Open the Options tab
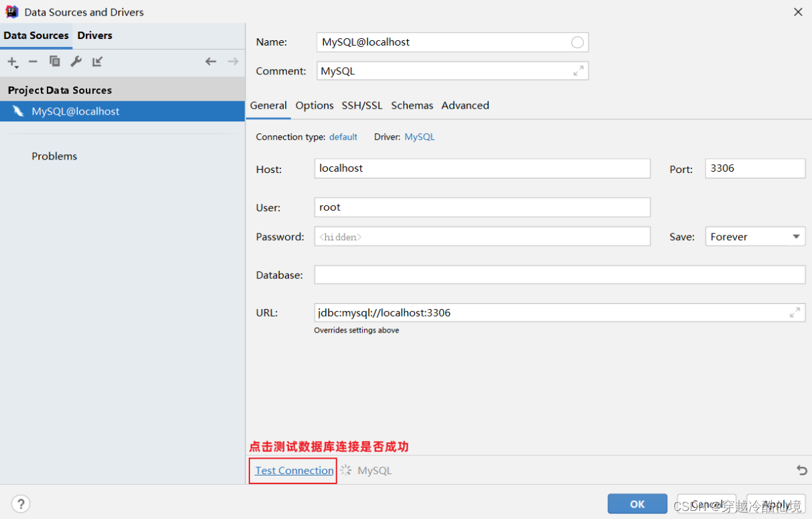 pyautogui.click(x=314, y=105)
